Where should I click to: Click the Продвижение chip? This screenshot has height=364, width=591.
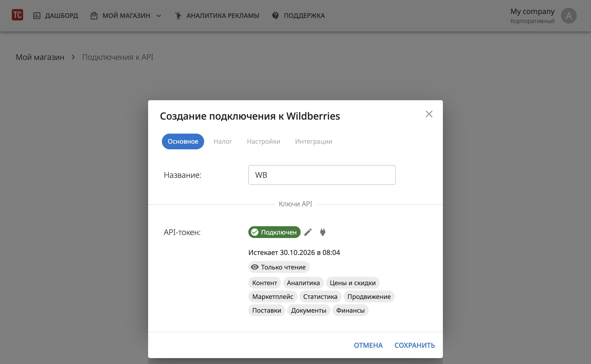coord(369,296)
